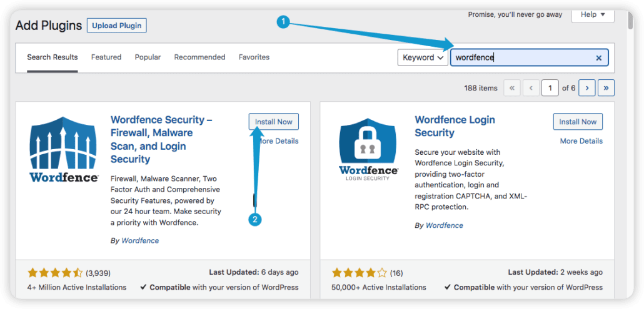Click the star rating with 3,939 reviews
644x309 pixels.
tap(55, 273)
